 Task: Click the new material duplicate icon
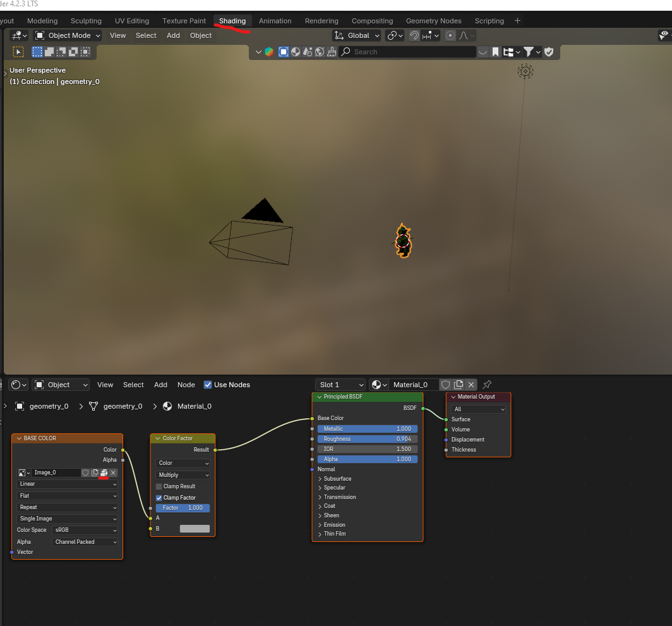pos(459,385)
